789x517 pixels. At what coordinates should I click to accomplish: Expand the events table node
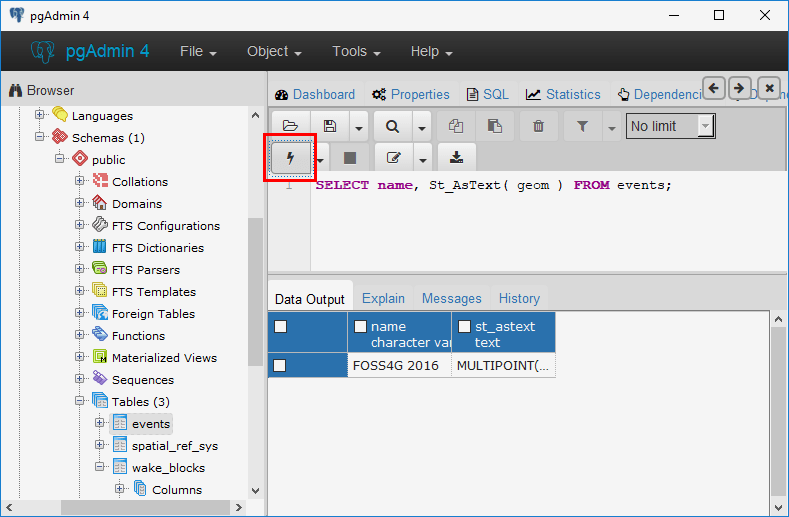(100, 422)
